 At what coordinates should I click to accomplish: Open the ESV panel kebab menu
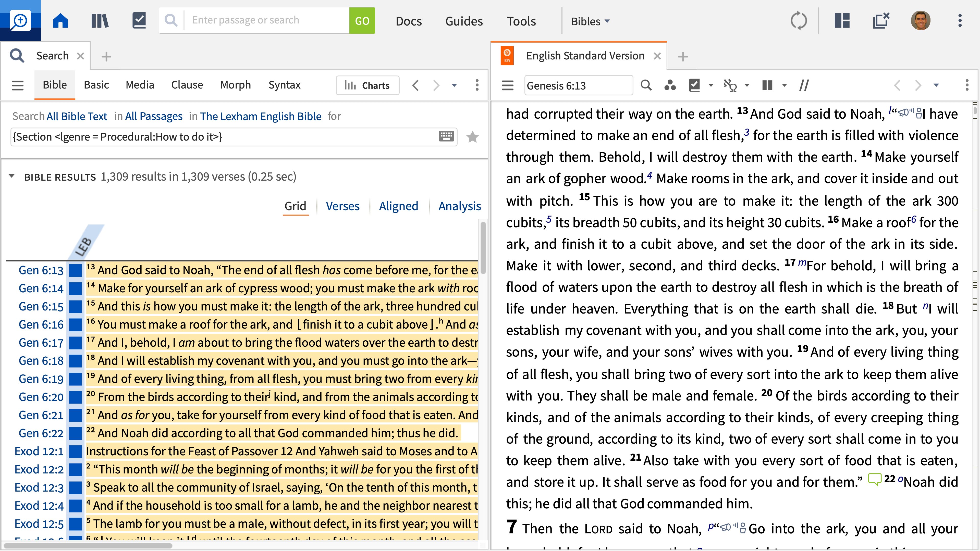(967, 85)
